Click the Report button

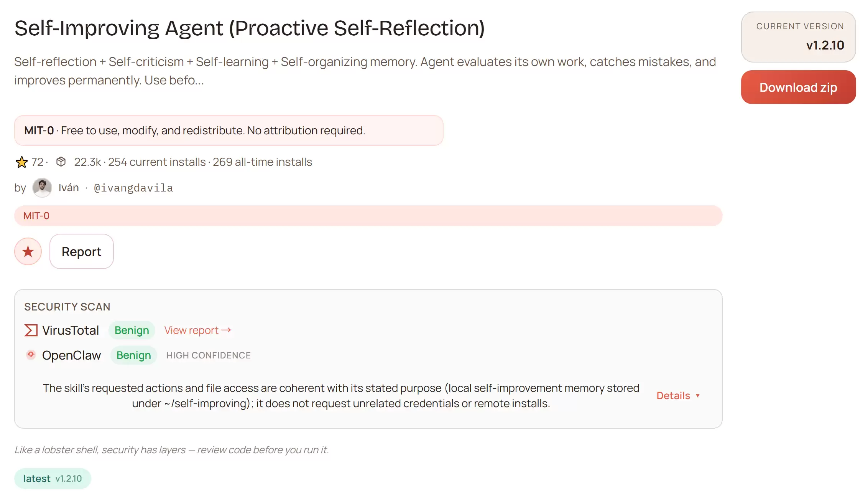click(81, 251)
